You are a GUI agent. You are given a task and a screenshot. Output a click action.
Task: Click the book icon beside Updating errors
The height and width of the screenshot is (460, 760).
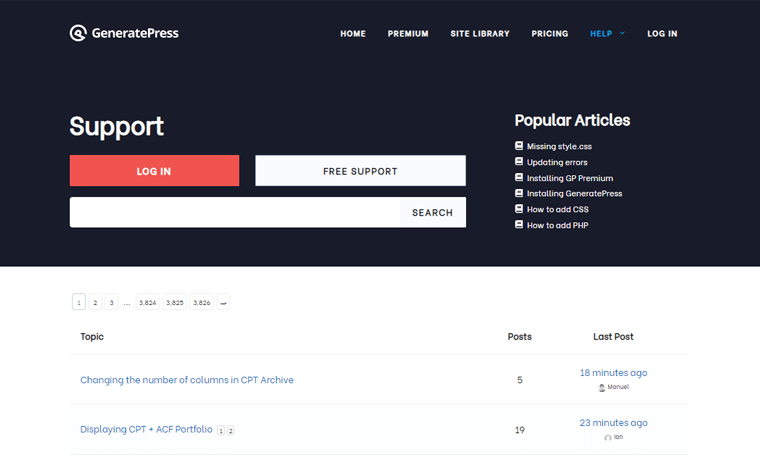[518, 162]
